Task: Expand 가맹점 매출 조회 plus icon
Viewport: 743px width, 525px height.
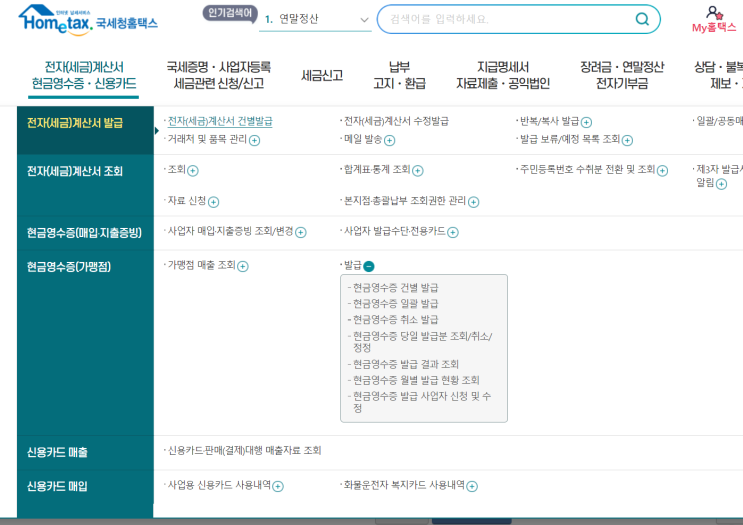Action: point(243,266)
